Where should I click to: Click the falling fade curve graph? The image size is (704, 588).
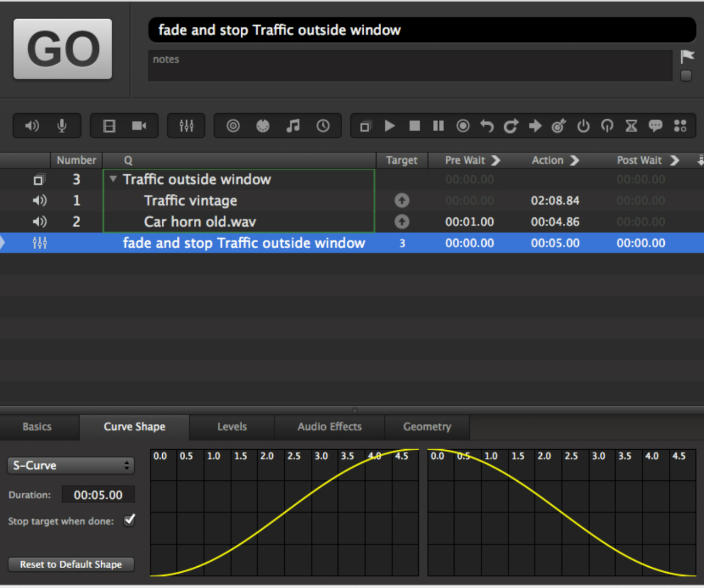point(562,512)
